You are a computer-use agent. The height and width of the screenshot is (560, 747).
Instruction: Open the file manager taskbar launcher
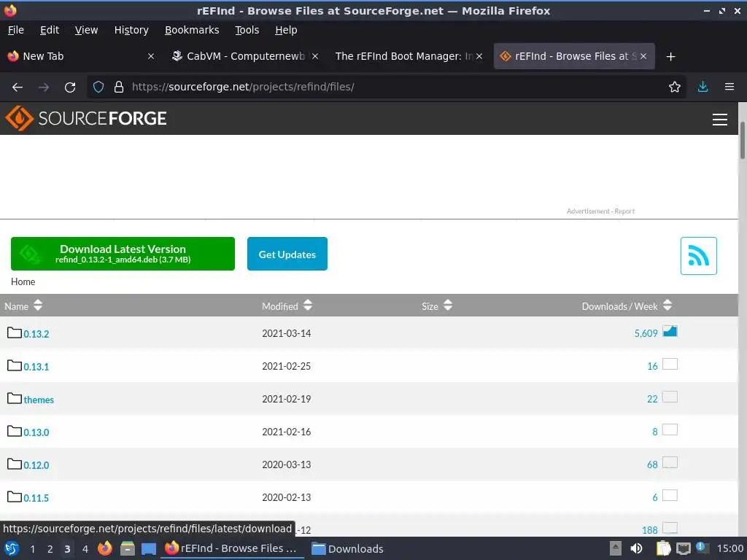127,548
